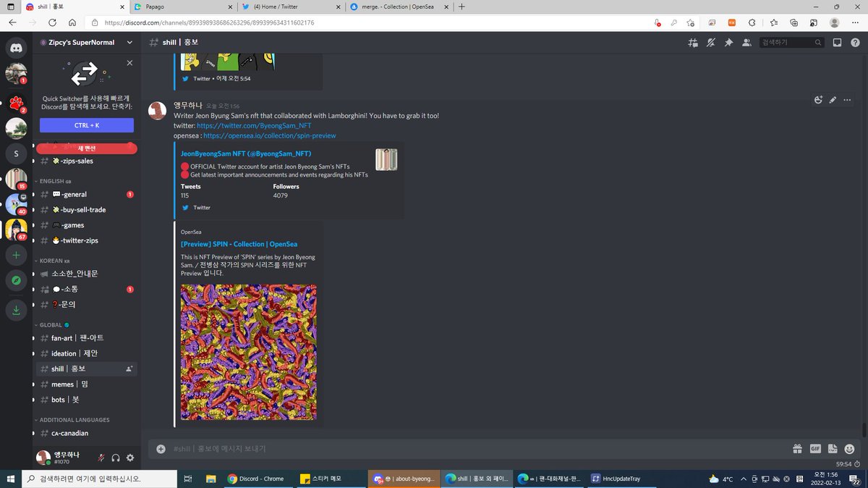The image size is (868, 488).
Task: Open Edge settings and more menu
Action: [x=856, y=22]
